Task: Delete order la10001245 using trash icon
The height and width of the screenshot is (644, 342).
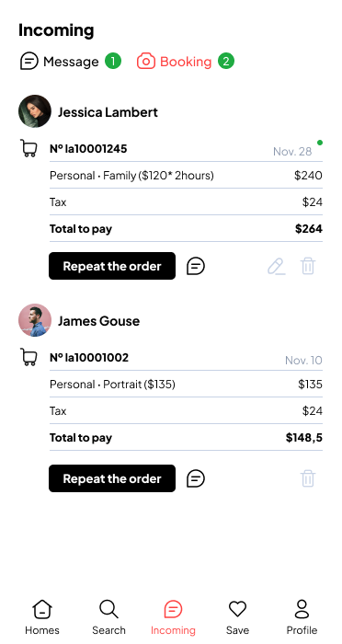Action: click(x=308, y=266)
